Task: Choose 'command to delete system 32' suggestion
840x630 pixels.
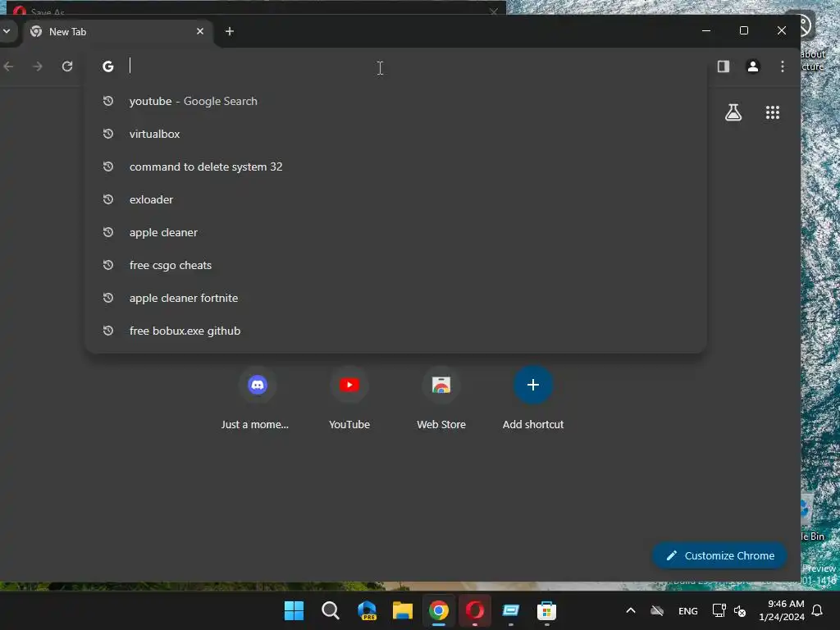Action: point(395,167)
